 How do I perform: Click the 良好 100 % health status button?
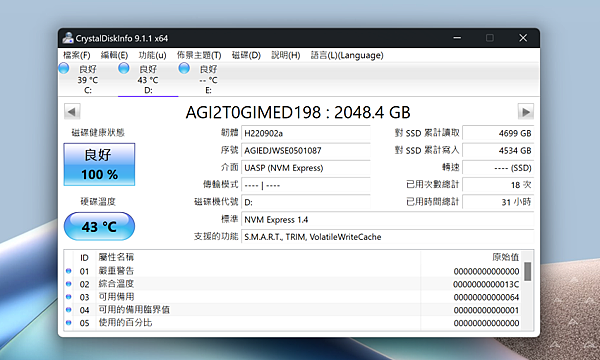coord(99,165)
